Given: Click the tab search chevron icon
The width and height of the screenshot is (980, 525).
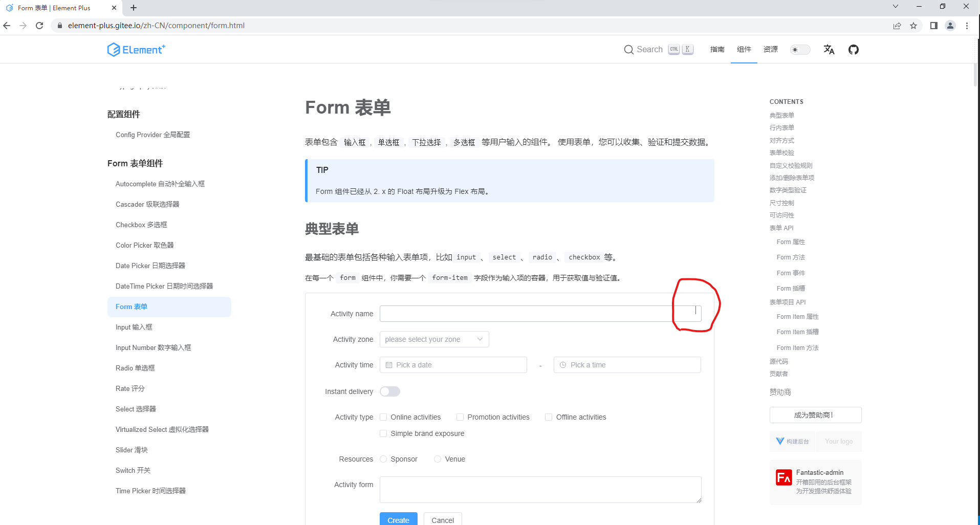Looking at the screenshot, I should (896, 7).
